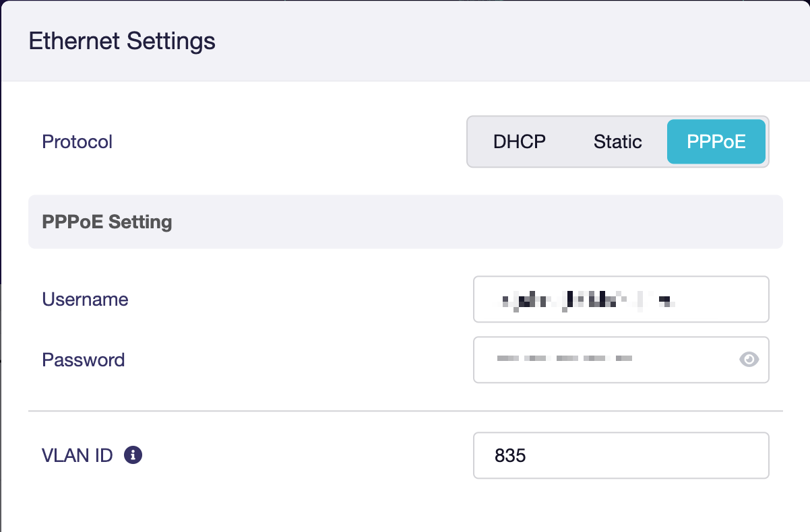
Task: Click the Ethernet Settings title
Action: pyautogui.click(x=122, y=41)
